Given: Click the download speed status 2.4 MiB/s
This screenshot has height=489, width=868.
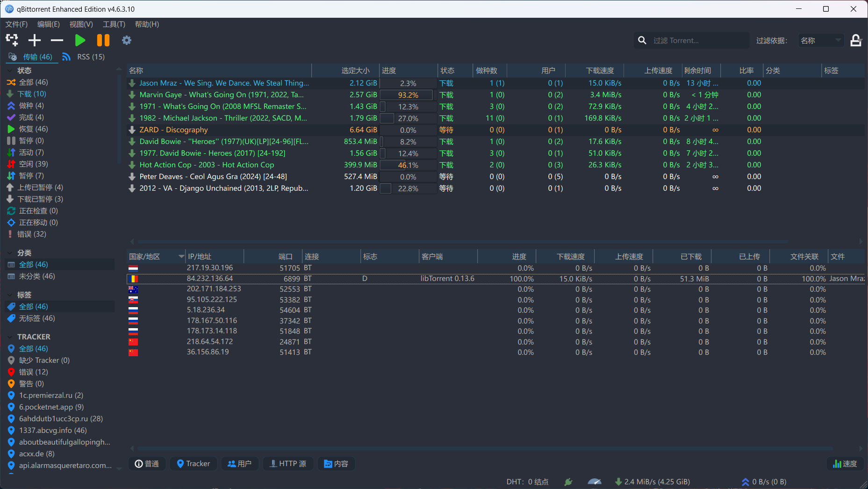Looking at the screenshot, I should pos(653,482).
